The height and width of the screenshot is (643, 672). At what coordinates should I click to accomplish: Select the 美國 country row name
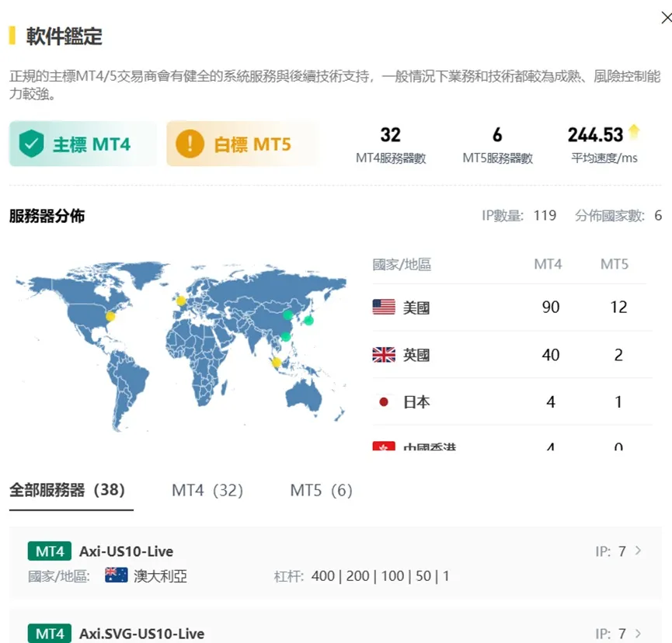(416, 308)
